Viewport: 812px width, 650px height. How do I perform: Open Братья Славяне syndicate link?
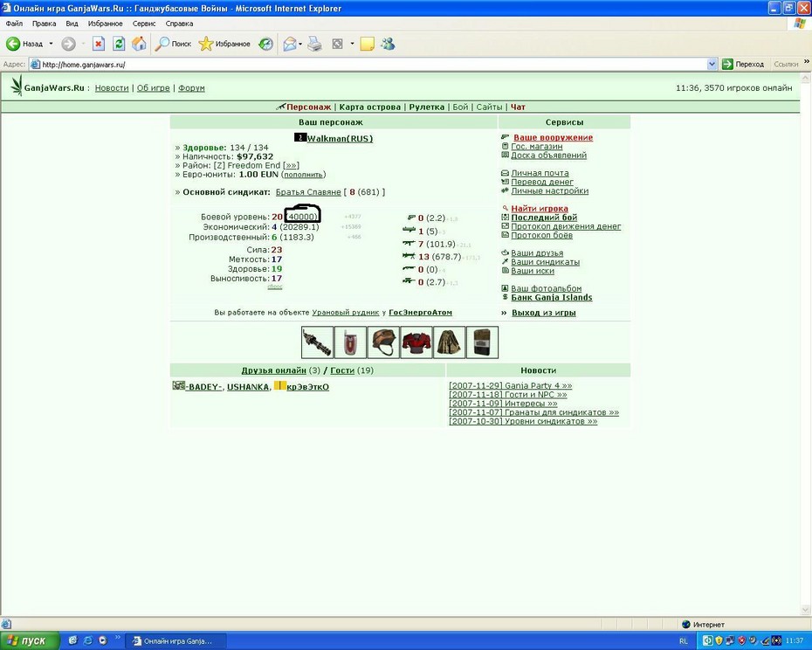pos(308,192)
